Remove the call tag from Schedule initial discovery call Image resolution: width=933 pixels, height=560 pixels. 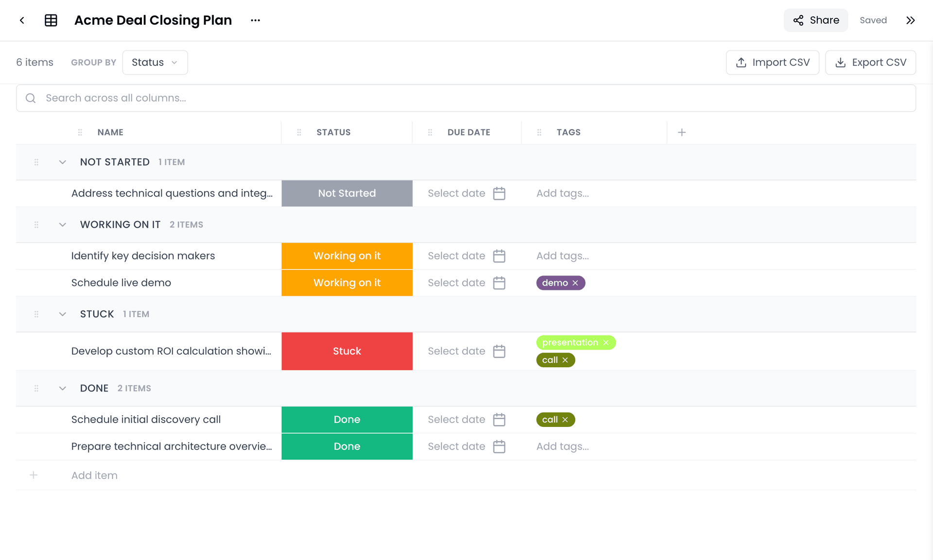[x=565, y=419]
